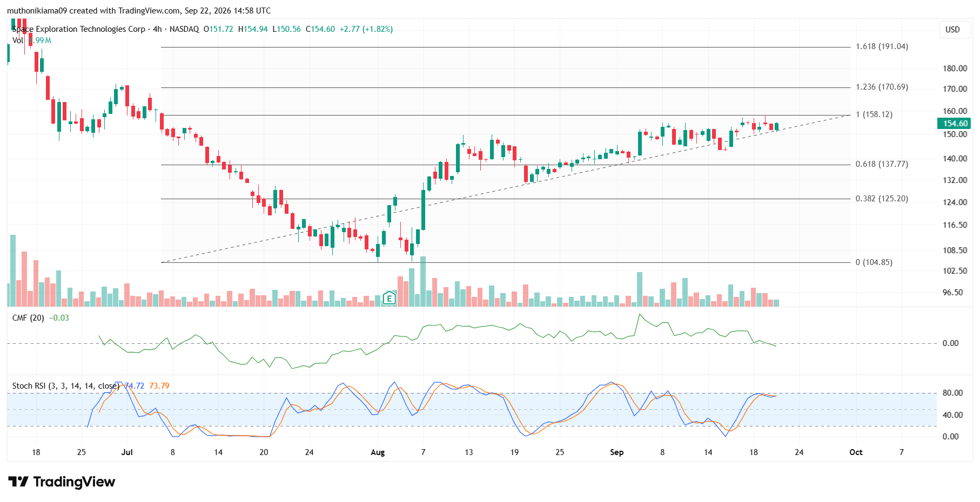Screen dimensions: 980x502
Task: Click 96.50 on the price axis
Action: pyautogui.click(x=953, y=293)
